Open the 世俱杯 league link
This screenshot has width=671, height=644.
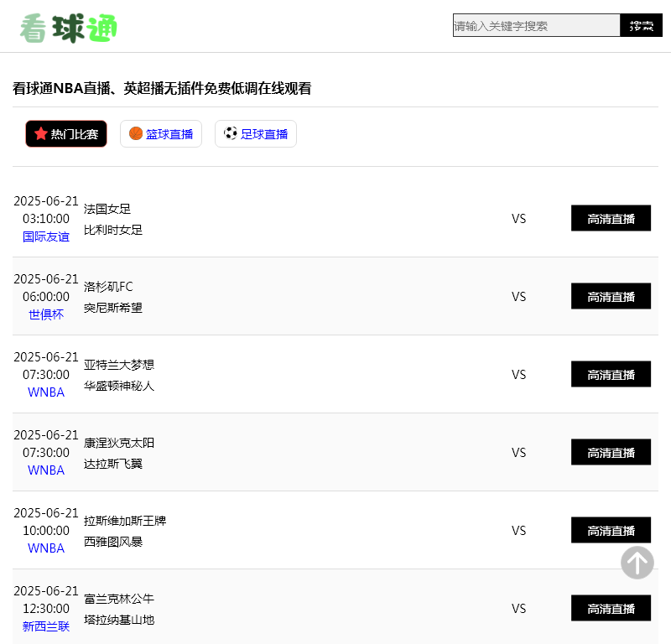pos(46,314)
